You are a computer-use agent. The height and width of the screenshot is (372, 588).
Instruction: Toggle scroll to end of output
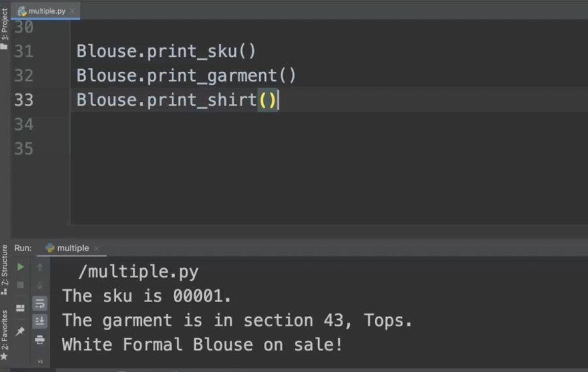click(40, 321)
